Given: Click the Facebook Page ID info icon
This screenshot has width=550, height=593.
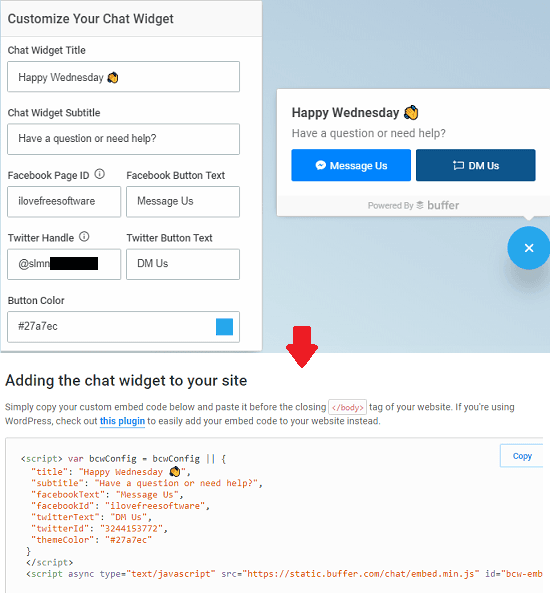Looking at the screenshot, I should tap(99, 174).
